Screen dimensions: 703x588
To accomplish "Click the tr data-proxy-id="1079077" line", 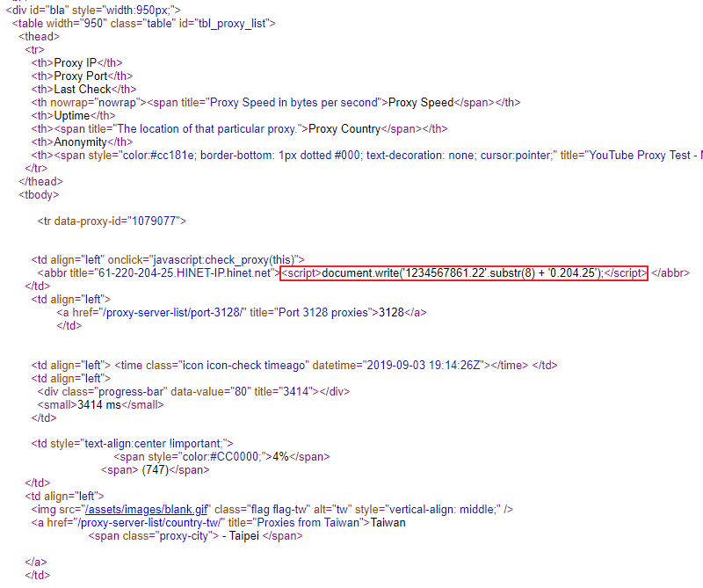I will pos(112,221).
